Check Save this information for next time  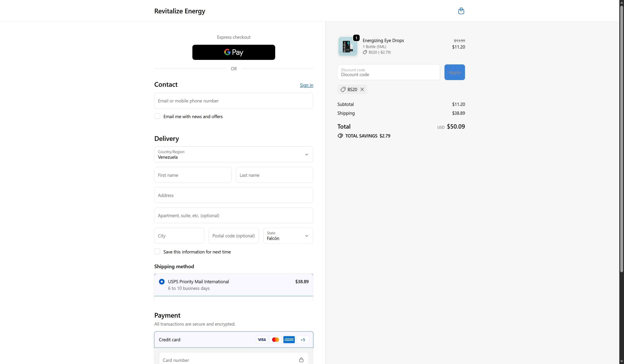click(157, 251)
